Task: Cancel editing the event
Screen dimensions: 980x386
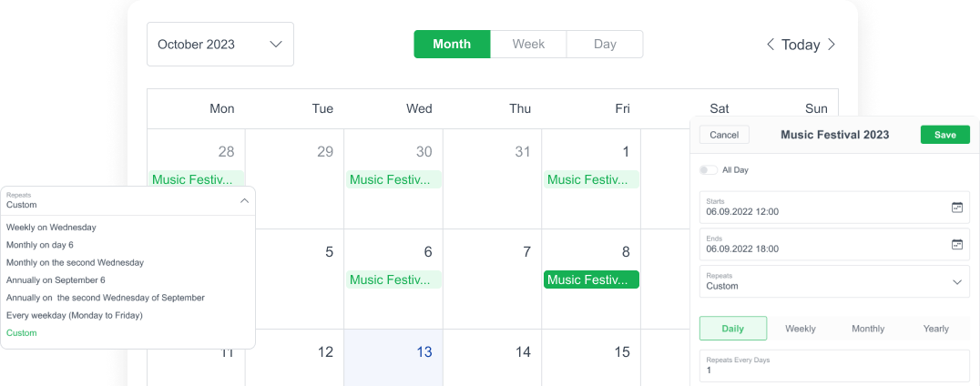Action: [x=724, y=135]
